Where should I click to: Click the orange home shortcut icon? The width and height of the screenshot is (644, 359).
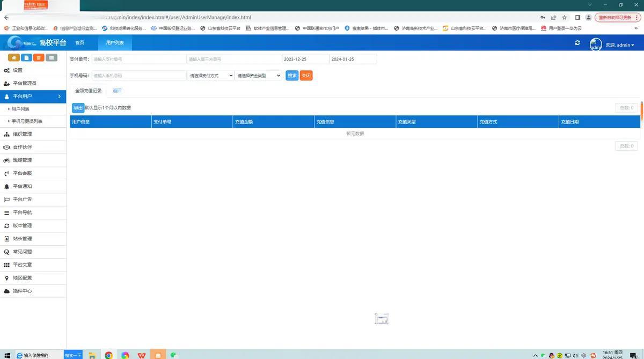pyautogui.click(x=13, y=57)
